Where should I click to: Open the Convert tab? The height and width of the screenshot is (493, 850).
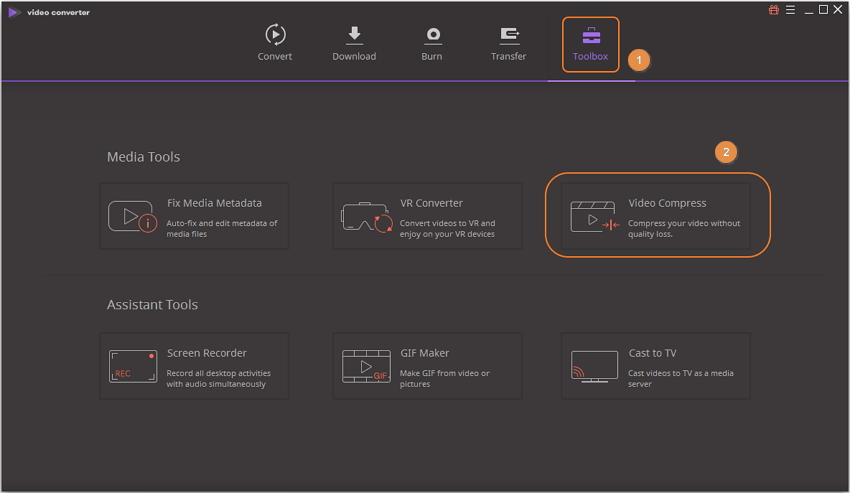click(275, 43)
